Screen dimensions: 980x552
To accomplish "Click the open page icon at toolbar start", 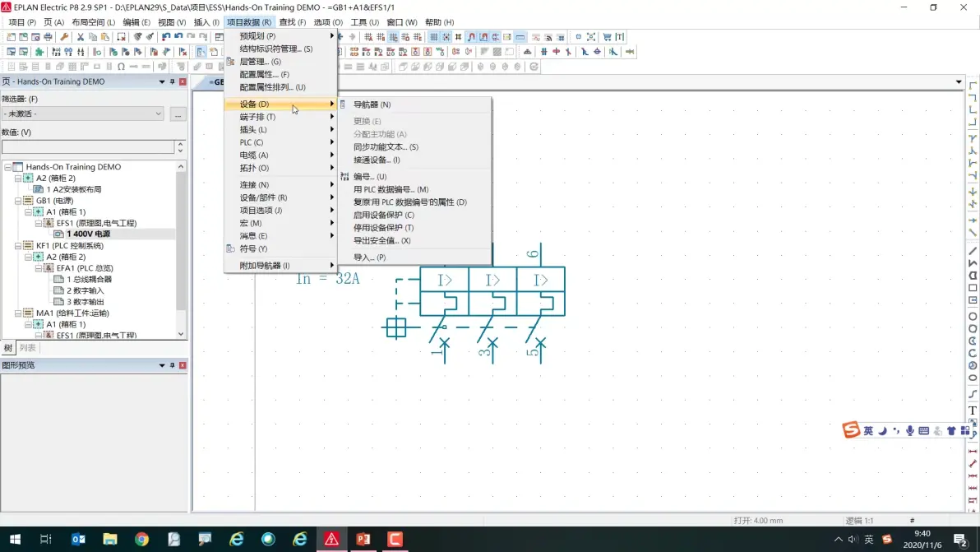I will 12,37.
